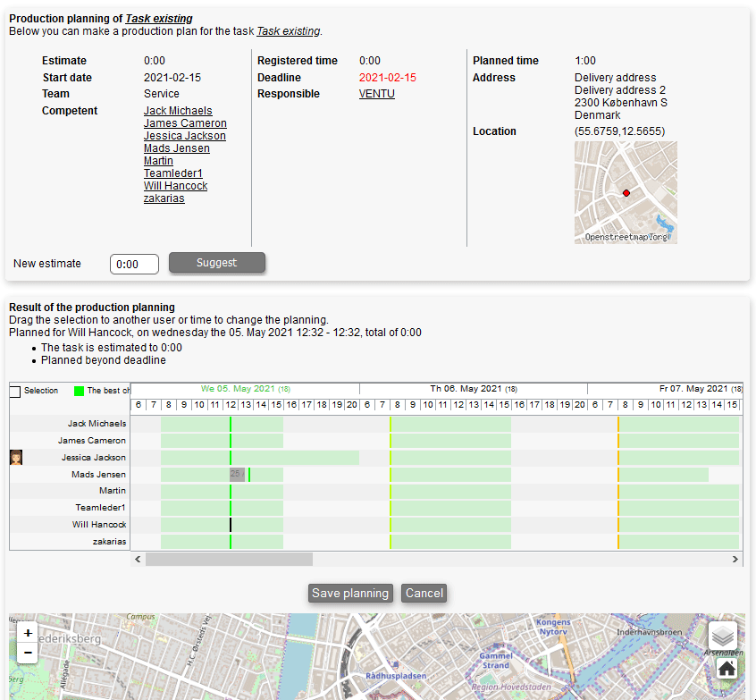This screenshot has height=700, width=756.
Task: Click the timeline horizontal scrollbar thumb
Action: (x=229, y=560)
